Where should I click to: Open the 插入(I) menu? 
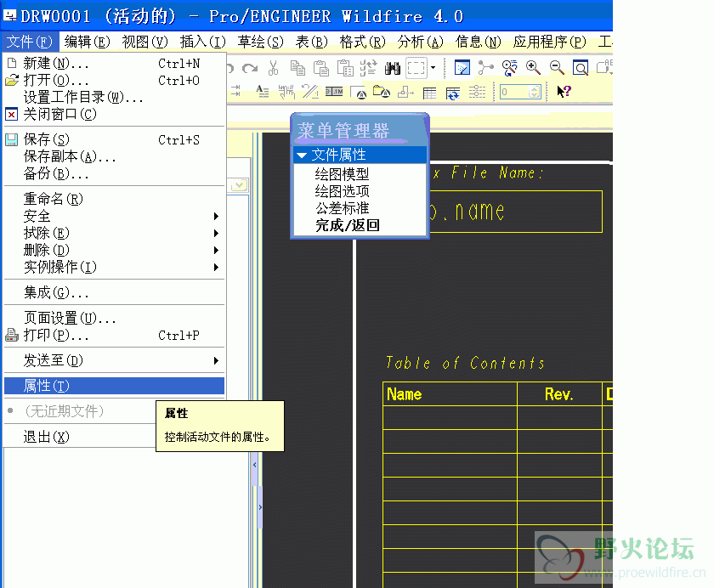click(x=202, y=42)
